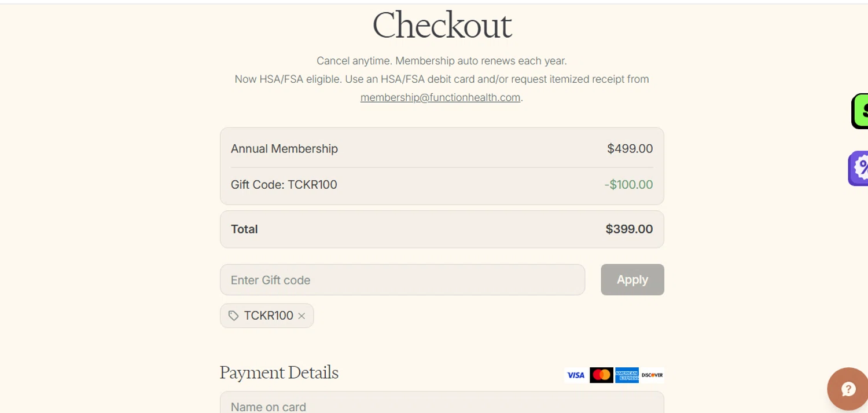
Task: Click the tag icon on TCKR100 chip
Action: point(233,316)
